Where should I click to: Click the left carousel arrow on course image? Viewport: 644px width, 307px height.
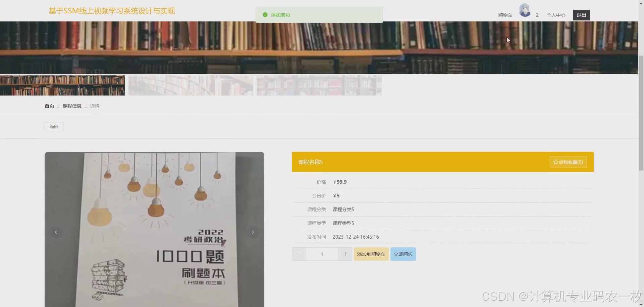(x=56, y=232)
